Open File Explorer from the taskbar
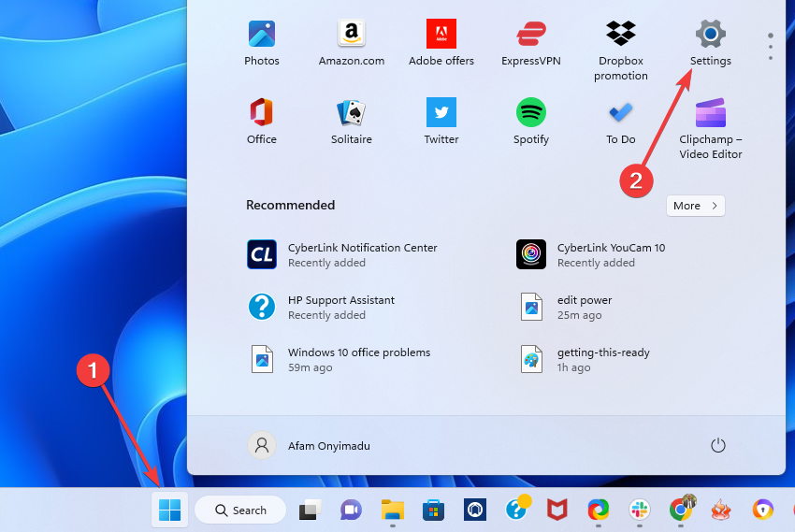795x532 pixels. [x=393, y=510]
